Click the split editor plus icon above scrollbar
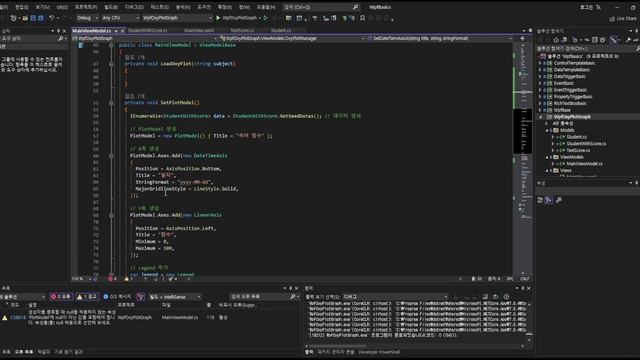The width and height of the screenshot is (640, 360). click(x=522, y=38)
